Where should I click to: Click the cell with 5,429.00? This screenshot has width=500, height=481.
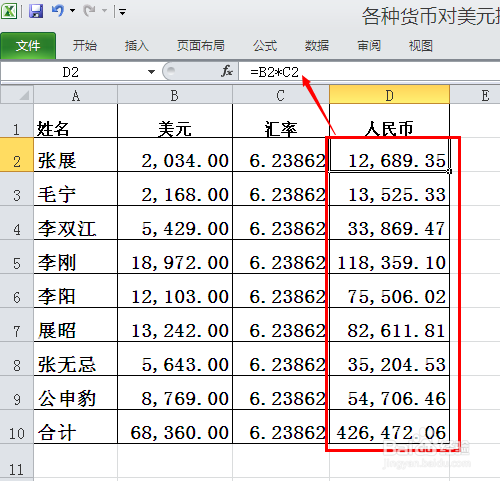[x=175, y=223]
